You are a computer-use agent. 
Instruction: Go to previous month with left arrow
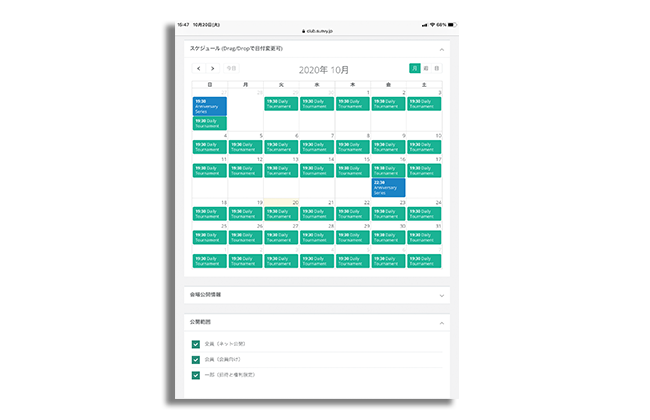pyautogui.click(x=198, y=68)
